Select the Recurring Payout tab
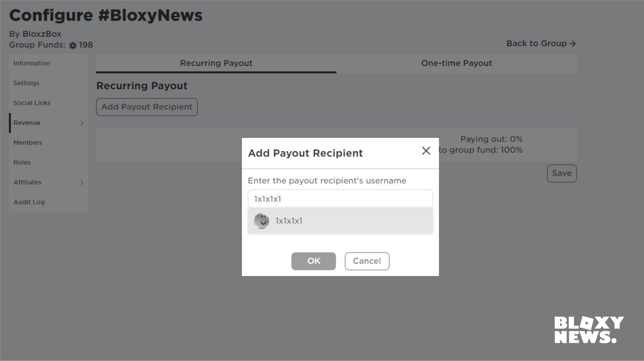Screen dimensions: 644x361 tap(216, 63)
